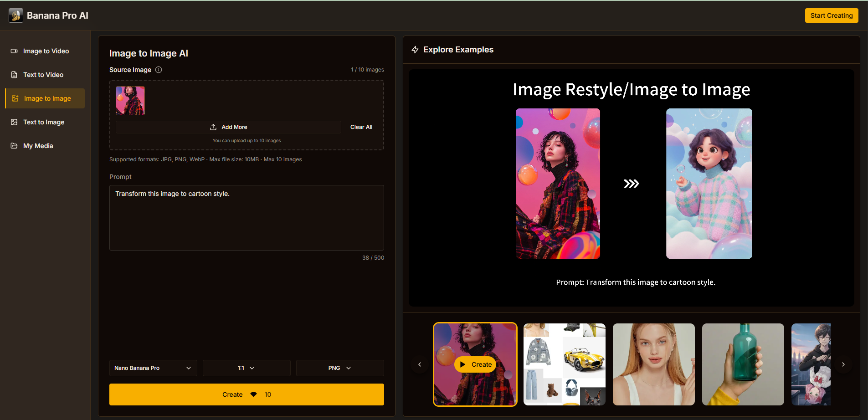Click the Source Image info icon
Screen dimensions: 868x420
pos(159,70)
